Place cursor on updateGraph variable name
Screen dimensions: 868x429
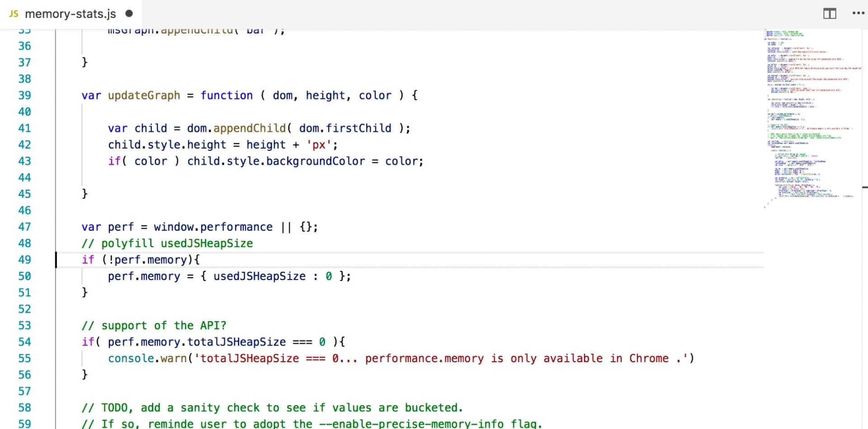(144, 95)
